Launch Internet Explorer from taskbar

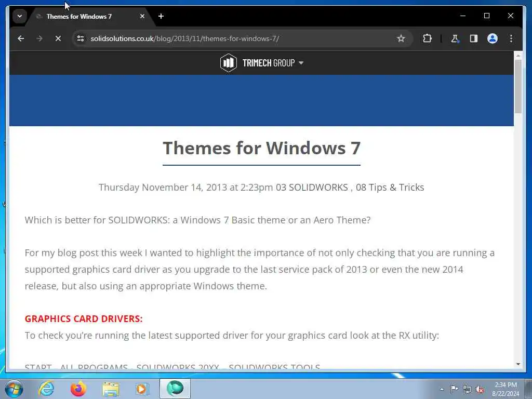coord(46,389)
